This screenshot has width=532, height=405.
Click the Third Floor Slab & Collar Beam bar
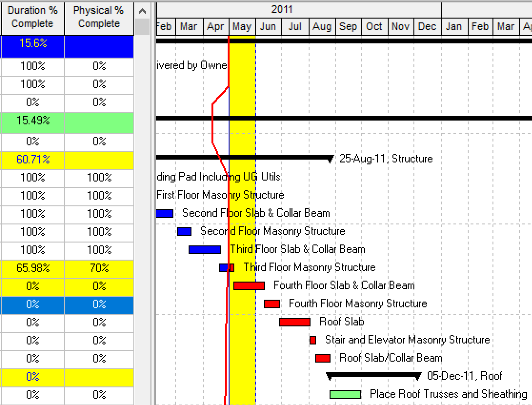[x=204, y=250]
